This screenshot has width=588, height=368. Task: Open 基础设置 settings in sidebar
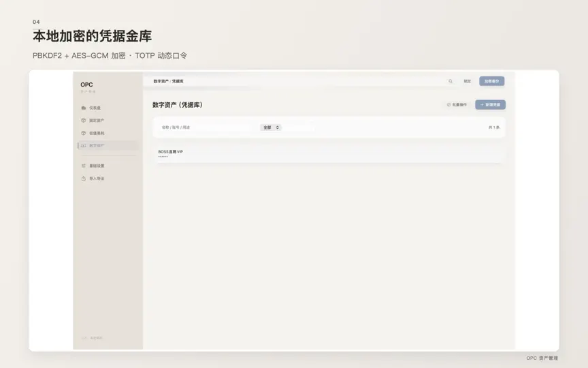pos(108,166)
